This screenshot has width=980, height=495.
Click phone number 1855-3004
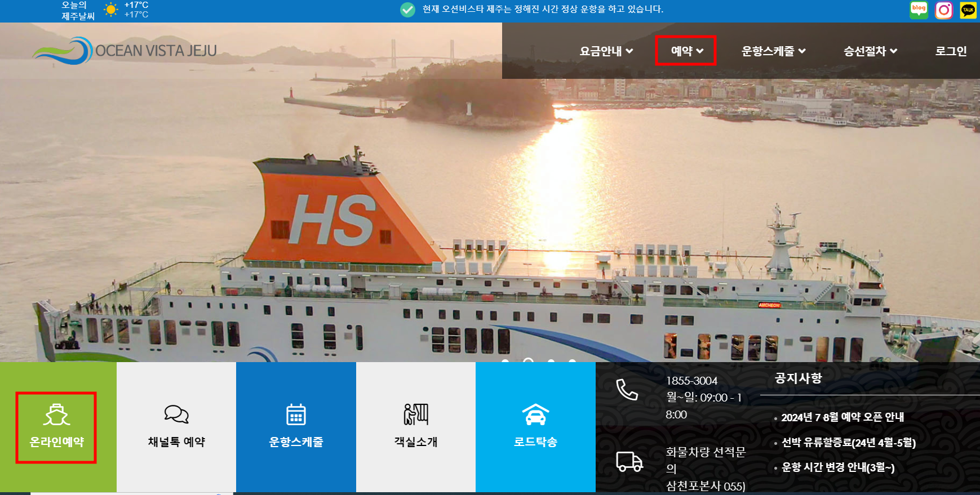[x=691, y=381]
